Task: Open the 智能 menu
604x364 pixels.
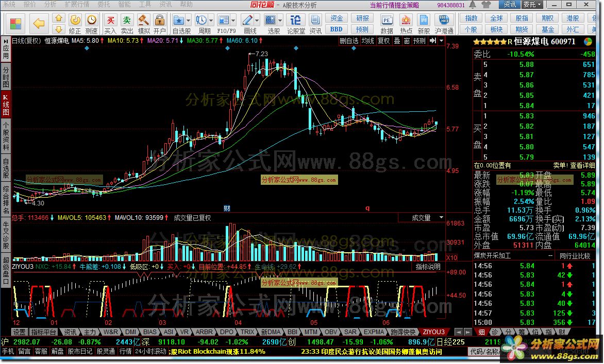Action: 124,5
